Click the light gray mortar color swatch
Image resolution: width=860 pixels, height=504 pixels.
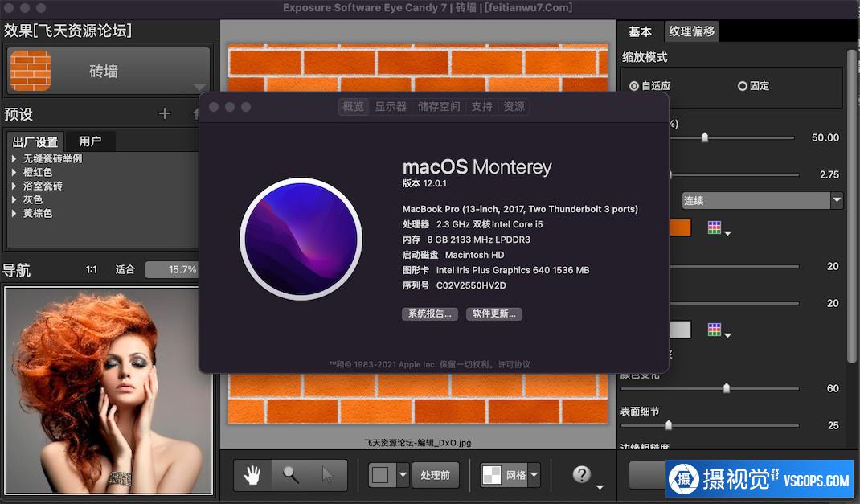coord(680,329)
